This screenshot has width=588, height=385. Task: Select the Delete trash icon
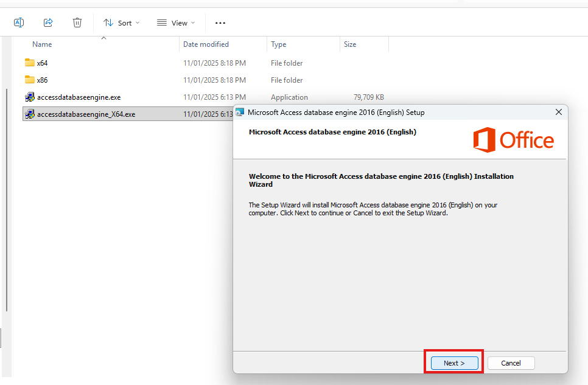(77, 22)
